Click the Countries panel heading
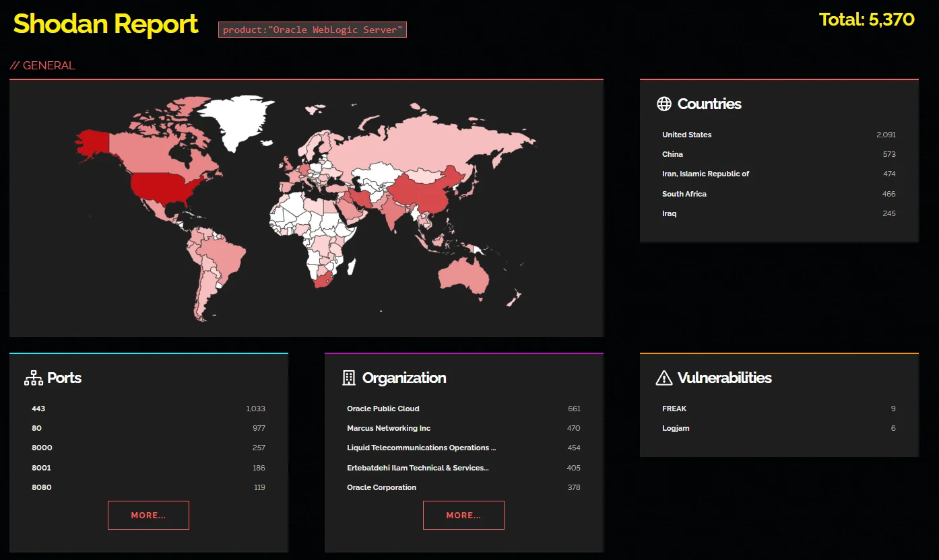The height and width of the screenshot is (560, 939). pyautogui.click(x=709, y=104)
